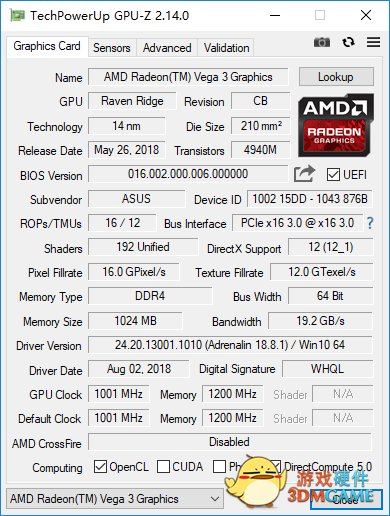
Task: Click the '12.0 GTexel/s' texture fillrate
Action: tap(322, 272)
